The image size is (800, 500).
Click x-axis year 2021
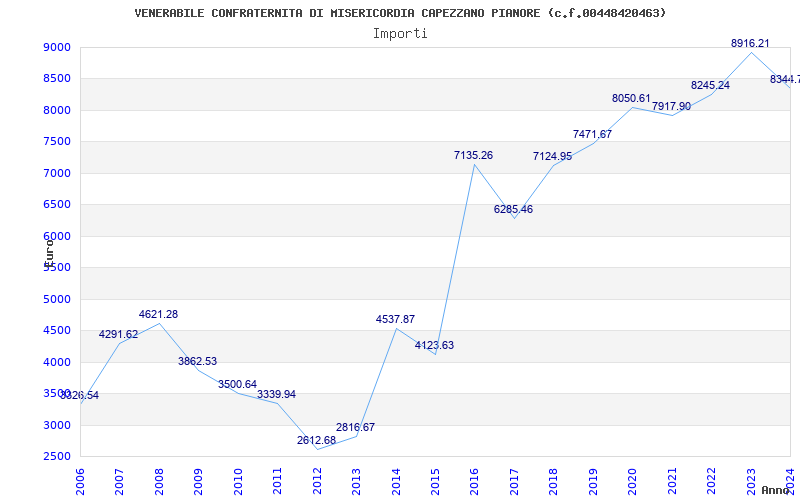[672, 482]
